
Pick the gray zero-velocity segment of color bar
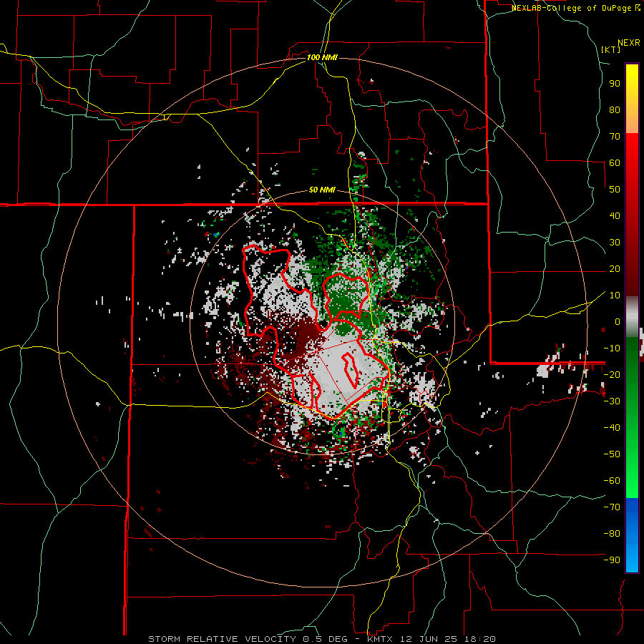coord(632,317)
